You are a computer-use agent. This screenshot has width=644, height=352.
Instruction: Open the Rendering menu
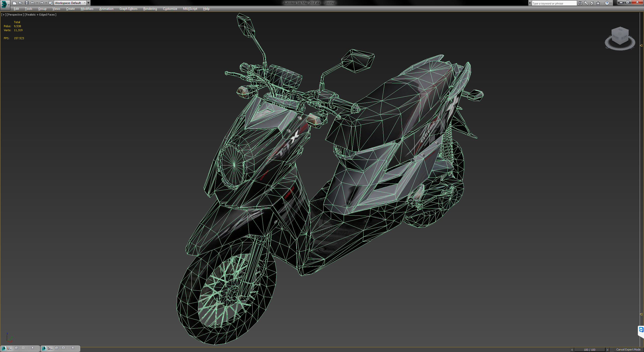[x=150, y=9]
